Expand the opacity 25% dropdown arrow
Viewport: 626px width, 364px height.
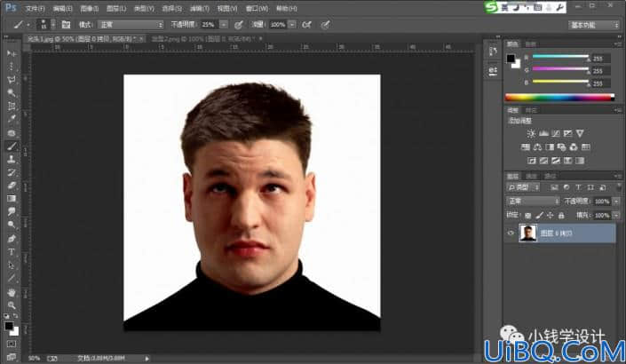tap(224, 25)
